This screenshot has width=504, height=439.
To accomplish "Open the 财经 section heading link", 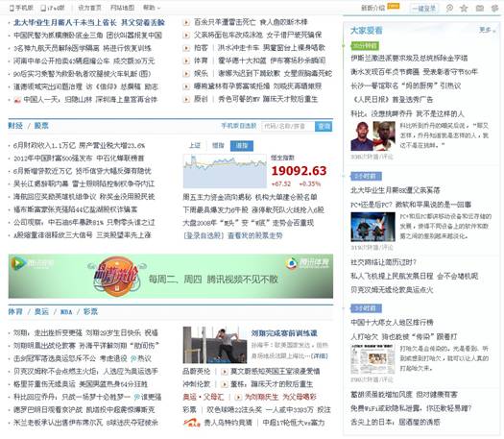I will (x=15, y=126).
